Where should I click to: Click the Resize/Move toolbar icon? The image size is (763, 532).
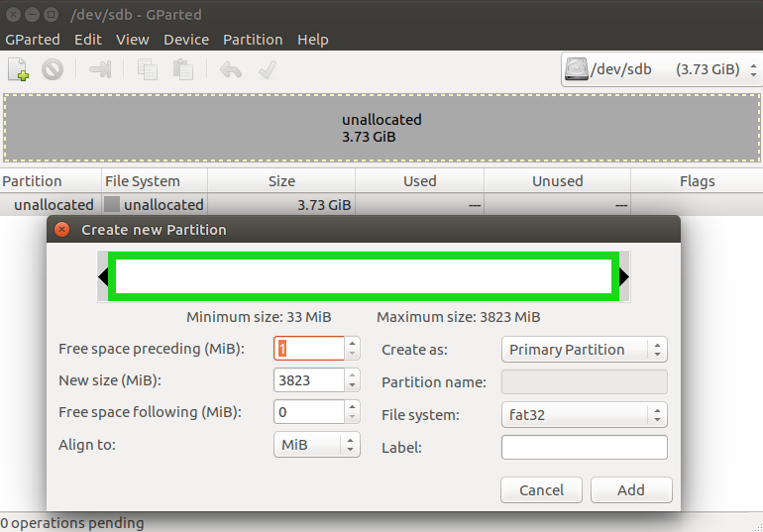click(100, 70)
